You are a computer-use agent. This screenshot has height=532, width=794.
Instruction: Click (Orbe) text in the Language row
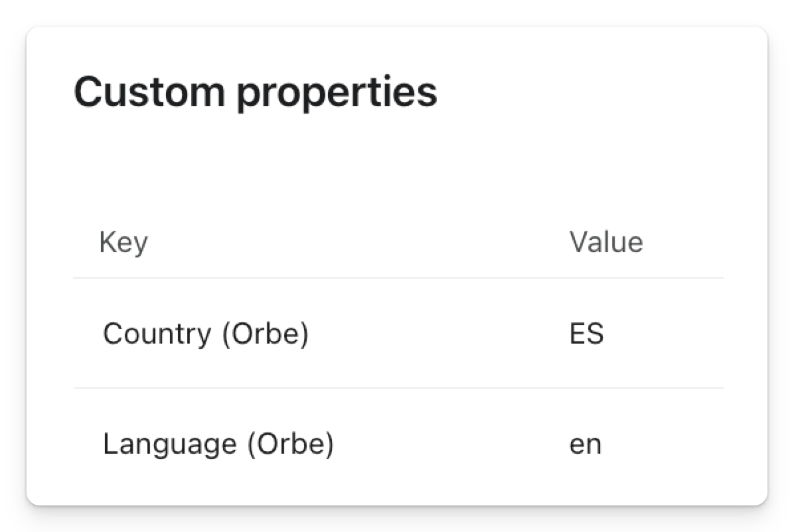click(290, 444)
